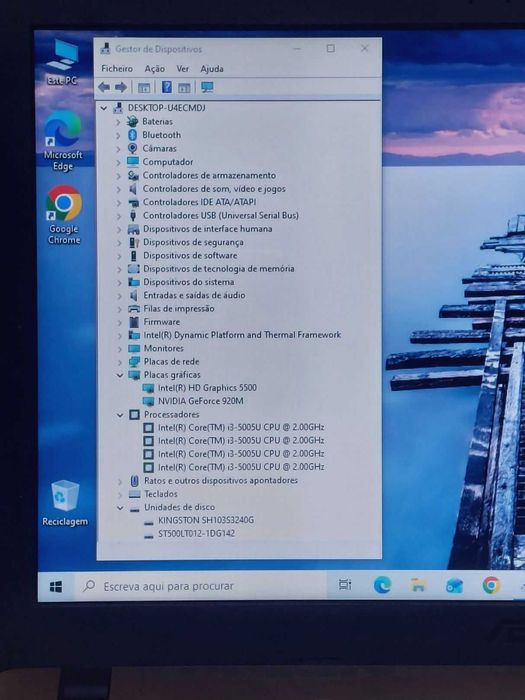Click the Filas de impressão printer icon
The height and width of the screenshot is (700, 525).
(x=133, y=308)
